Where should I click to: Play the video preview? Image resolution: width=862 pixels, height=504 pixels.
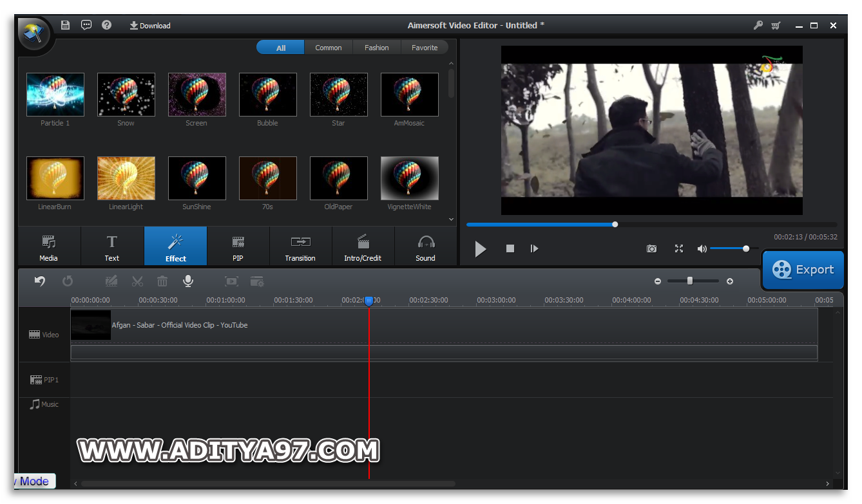click(481, 248)
